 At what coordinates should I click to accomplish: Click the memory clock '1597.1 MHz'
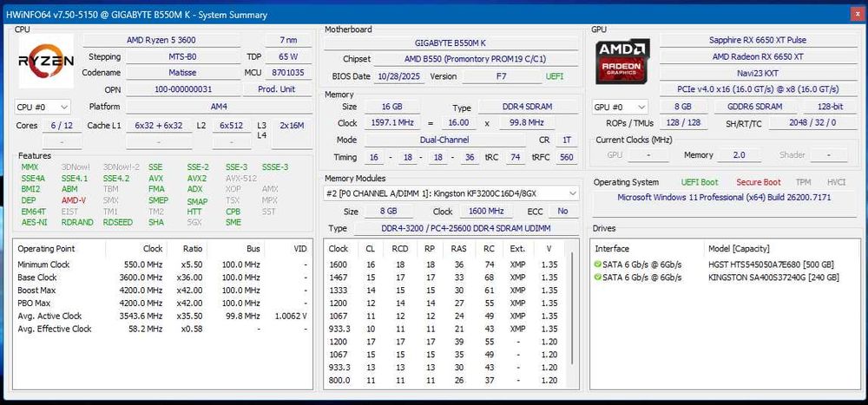coord(391,123)
